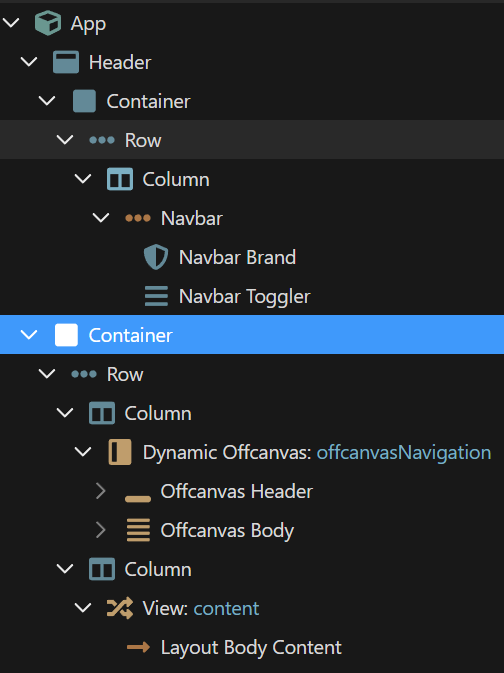
Task: Select the Layout Body Content item
Action: (252, 647)
